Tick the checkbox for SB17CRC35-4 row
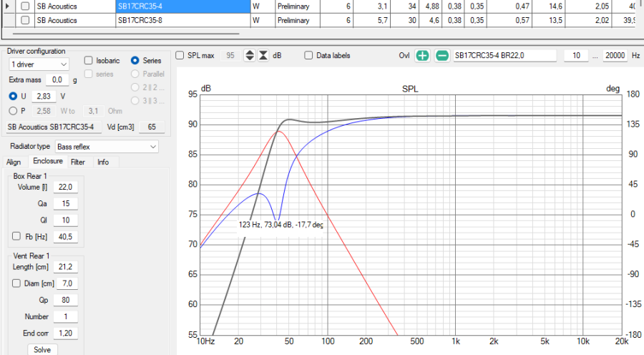This screenshot has height=355, width=644. (25, 6)
